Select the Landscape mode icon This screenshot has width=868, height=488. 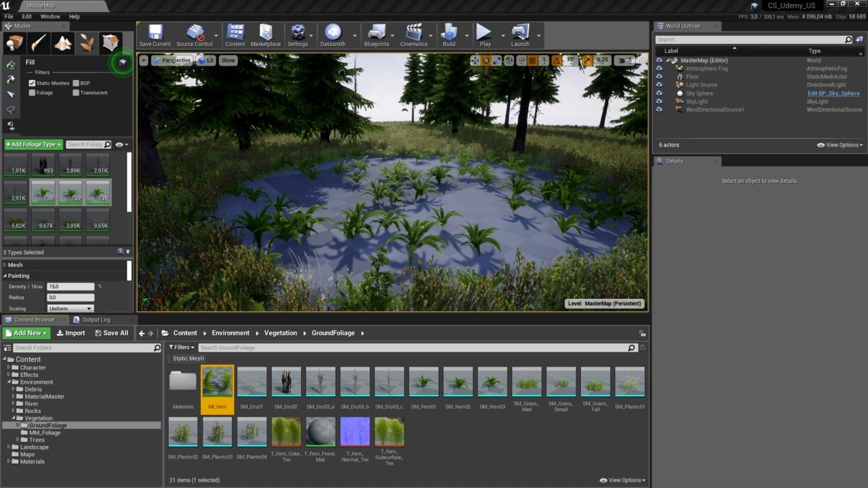coord(62,43)
